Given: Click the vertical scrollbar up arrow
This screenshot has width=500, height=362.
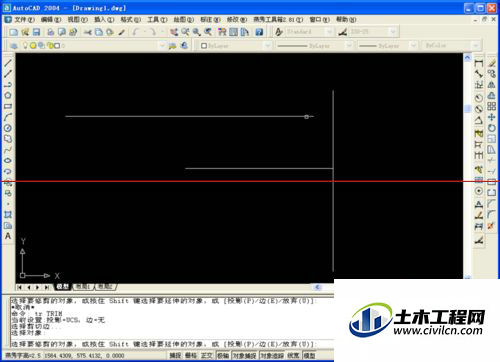Looking at the screenshot, I should click(467, 58).
